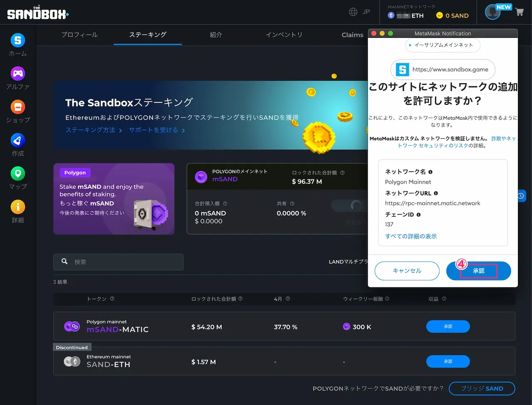Click help icon in the 3 結果 table's ロックされた合計額 header
The width and height of the screenshot is (532, 405).
(x=241, y=299)
